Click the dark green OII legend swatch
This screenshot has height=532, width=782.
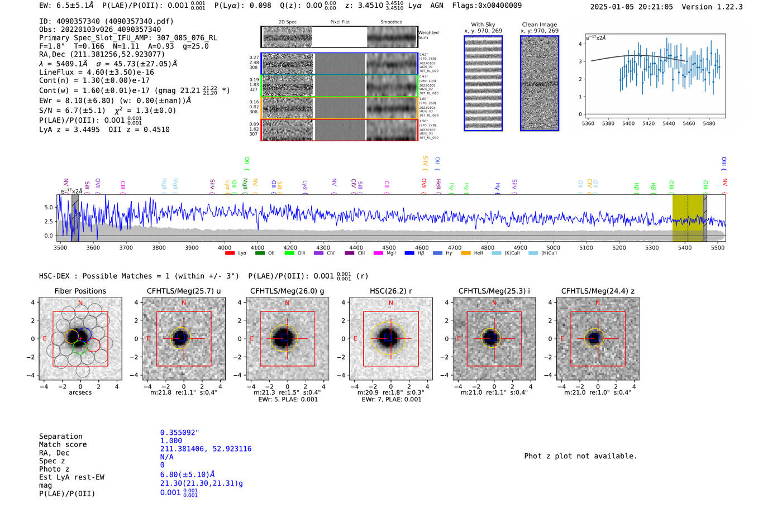(x=260, y=253)
